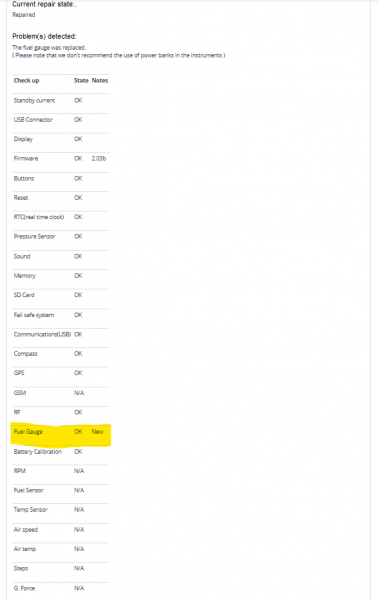The width and height of the screenshot is (378, 600).
Task: Click the 'Current repair state' heading
Action: pos(44,4)
